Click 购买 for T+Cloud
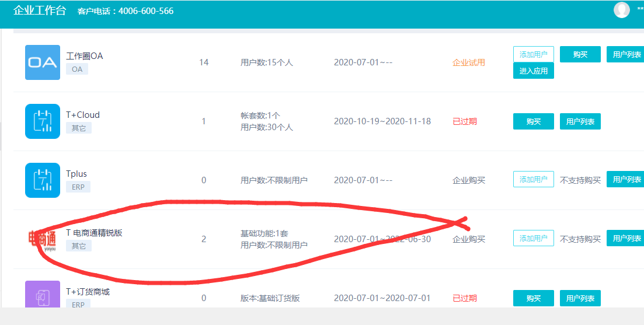Image resolution: width=644 pixels, height=325 pixels. tap(534, 121)
